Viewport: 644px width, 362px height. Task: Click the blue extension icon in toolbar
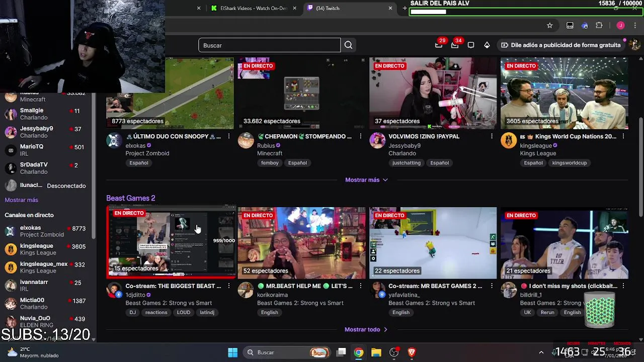click(584, 26)
